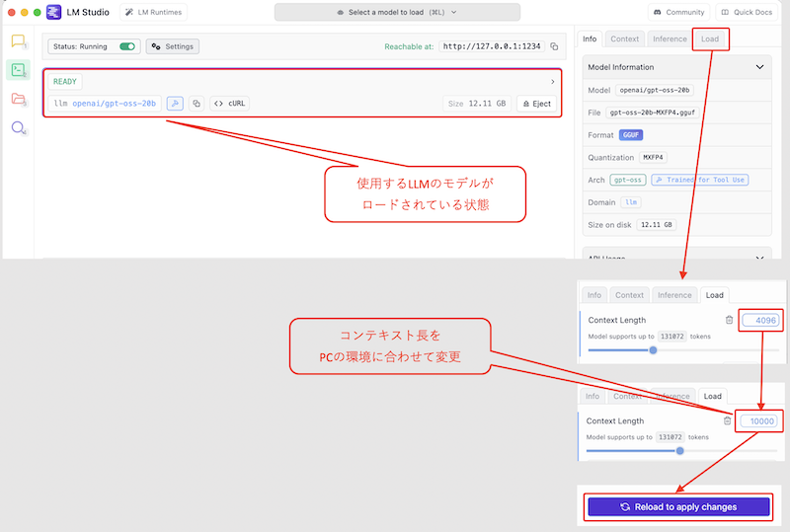Click the cURL button
This screenshot has width=790, height=532.
230,104
